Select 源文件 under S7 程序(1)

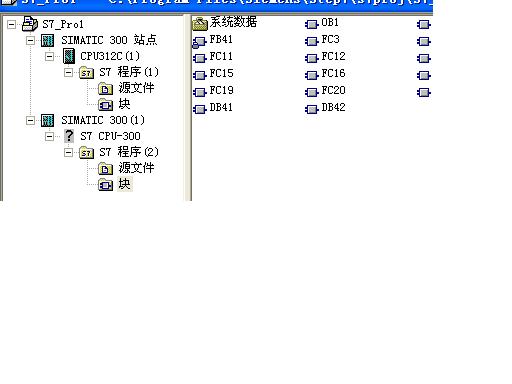pyautogui.click(x=136, y=88)
